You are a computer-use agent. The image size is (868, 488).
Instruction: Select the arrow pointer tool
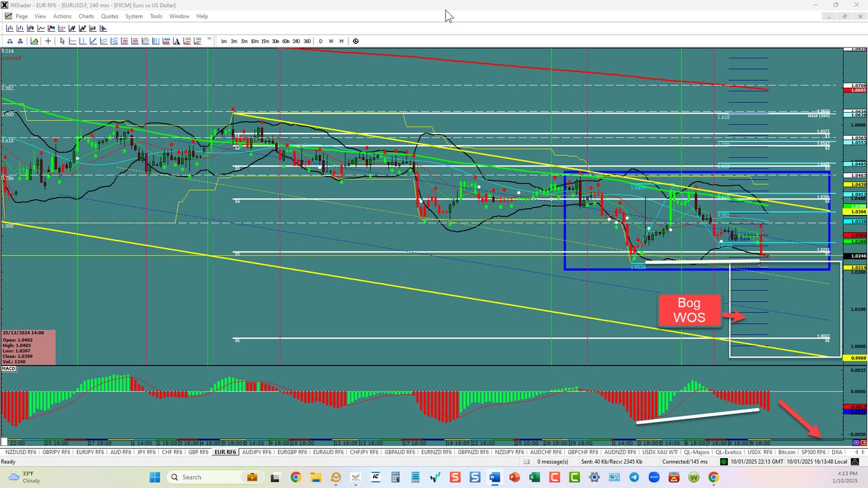coord(62,41)
